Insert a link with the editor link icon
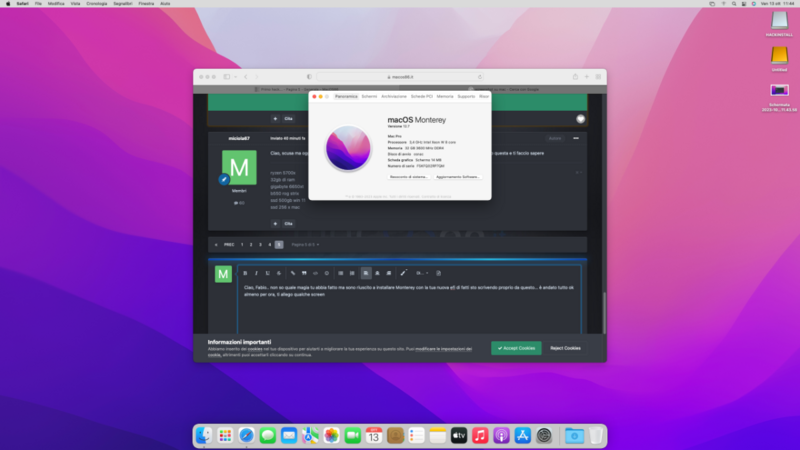The image size is (800, 450). pyautogui.click(x=293, y=273)
